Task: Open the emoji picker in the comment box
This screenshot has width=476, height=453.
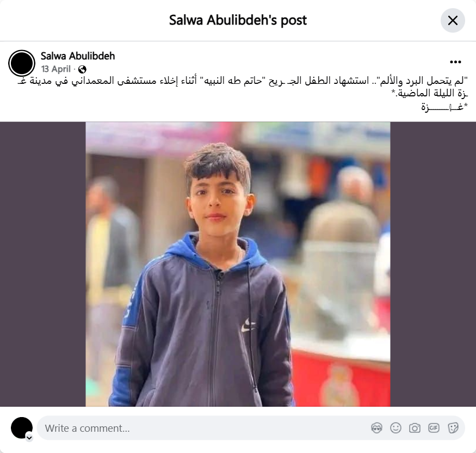Action: click(395, 428)
